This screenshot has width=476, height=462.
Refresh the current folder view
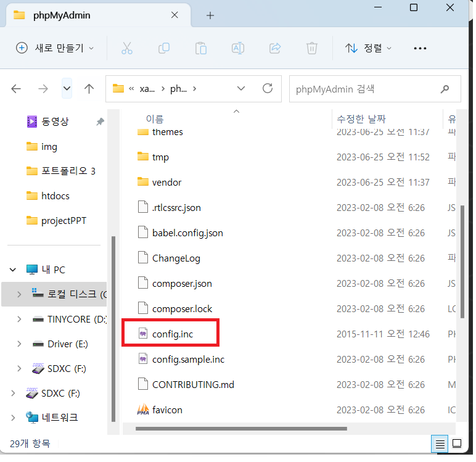coord(268,88)
